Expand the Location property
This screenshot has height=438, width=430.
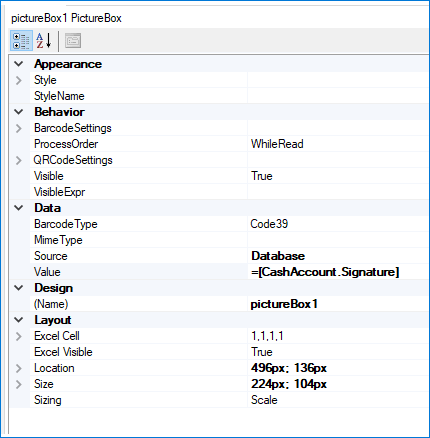pos(19,368)
